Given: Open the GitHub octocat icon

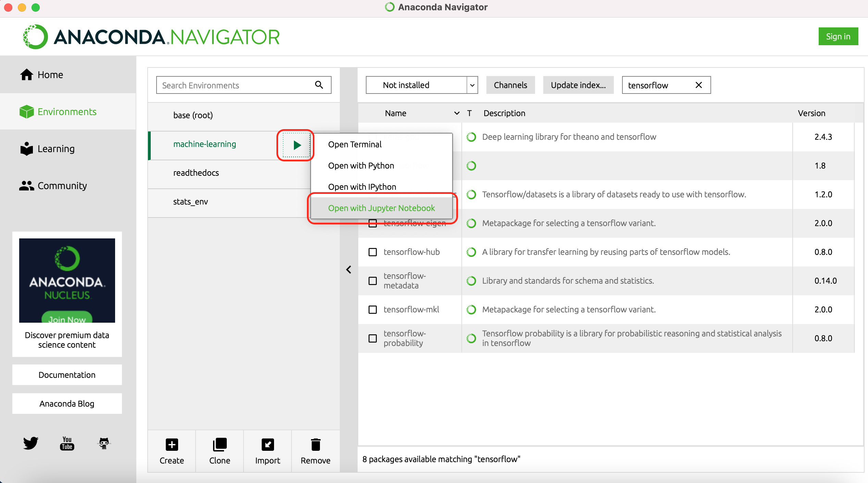Looking at the screenshot, I should click(104, 443).
